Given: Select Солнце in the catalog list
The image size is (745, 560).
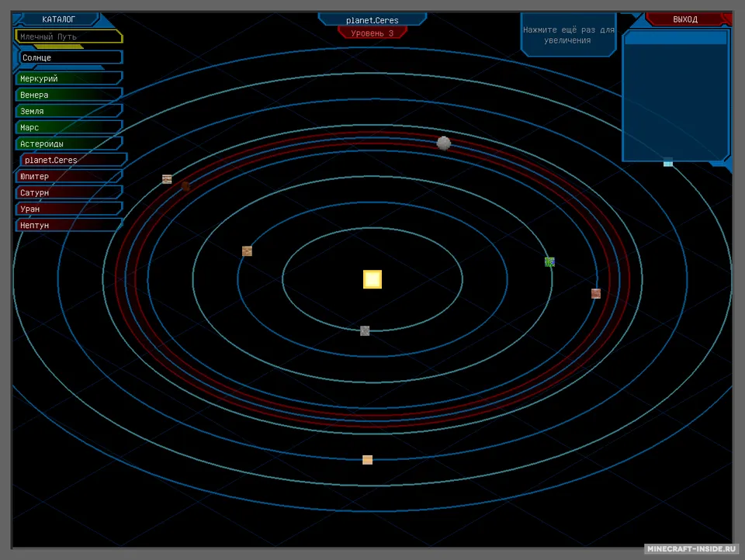Looking at the screenshot, I should pos(71,57).
